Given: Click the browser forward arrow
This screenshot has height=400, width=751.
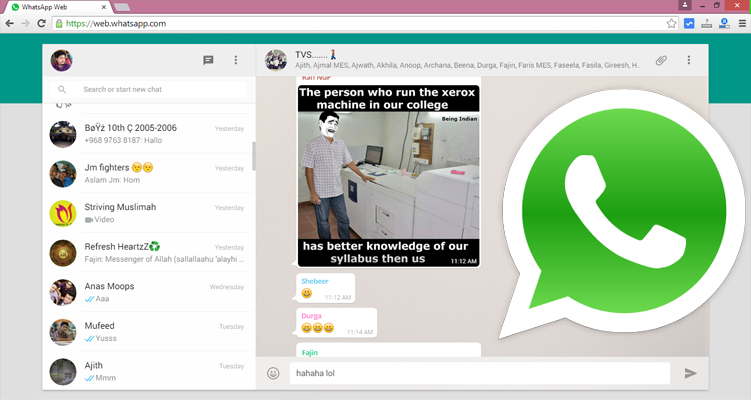Looking at the screenshot, I should tap(25, 23).
